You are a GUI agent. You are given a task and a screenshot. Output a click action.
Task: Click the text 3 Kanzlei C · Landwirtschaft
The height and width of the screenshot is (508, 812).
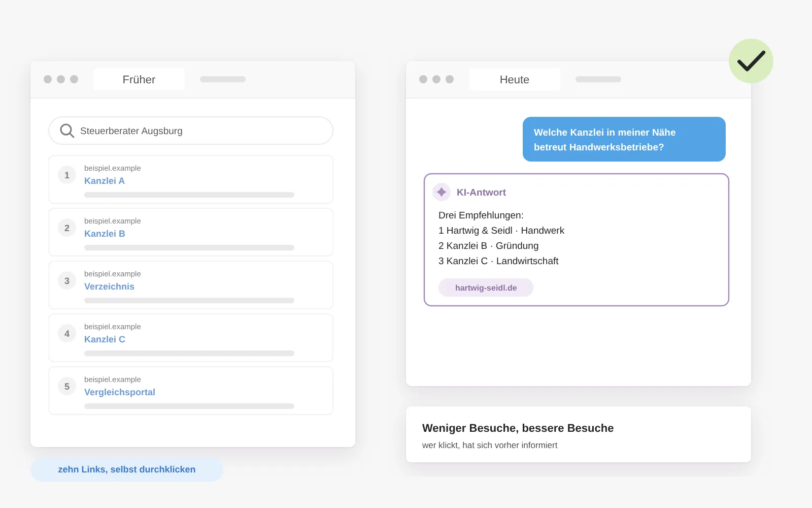coord(498,261)
